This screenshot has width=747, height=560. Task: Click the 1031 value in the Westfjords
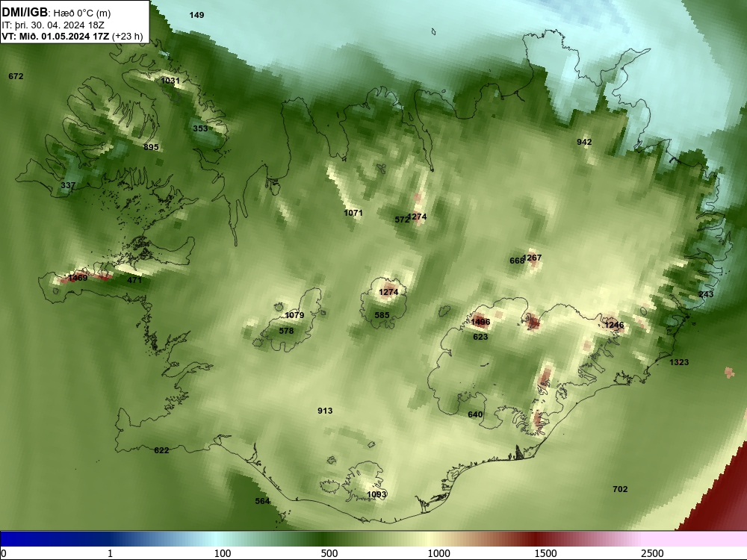click(x=170, y=81)
